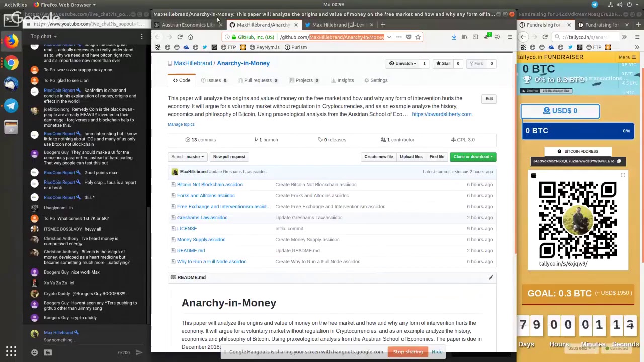Open PayNym.is bookmark
Viewport: 644px width, 362px height.
pos(264,47)
